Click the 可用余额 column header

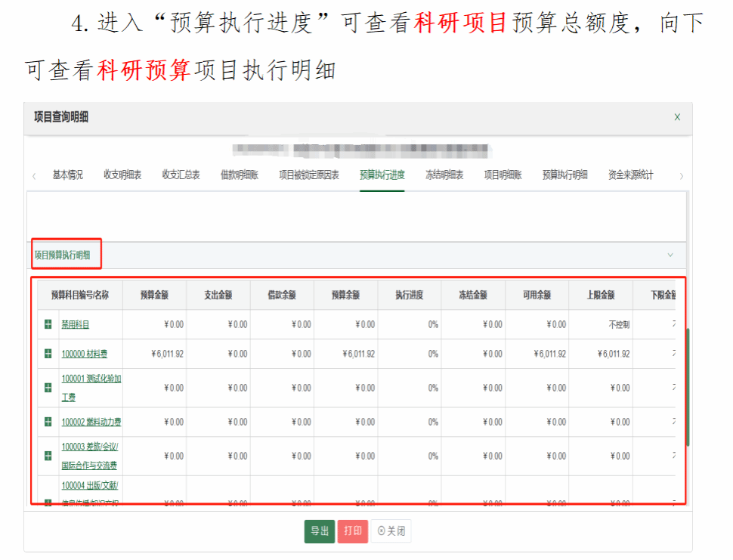pos(537,295)
